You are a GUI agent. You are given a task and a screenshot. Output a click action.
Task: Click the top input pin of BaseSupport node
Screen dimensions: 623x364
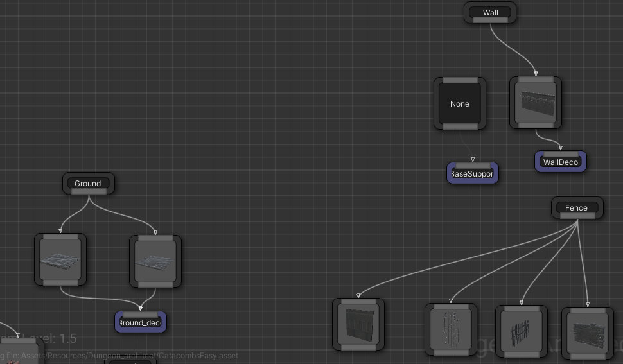pyautogui.click(x=473, y=166)
